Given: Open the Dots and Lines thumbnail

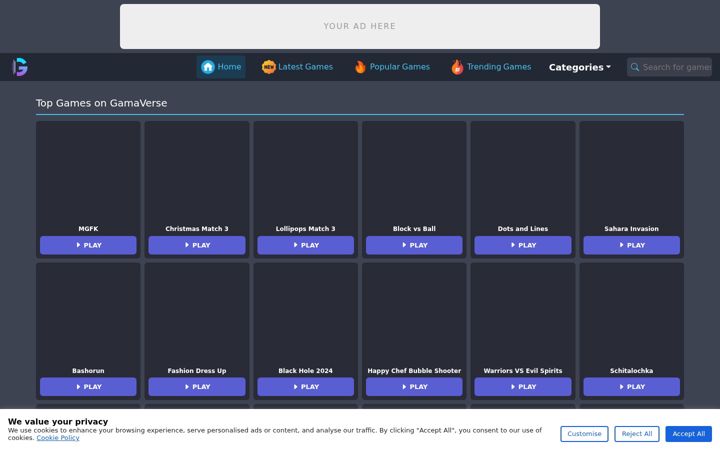Looking at the screenshot, I should tap(523, 172).
